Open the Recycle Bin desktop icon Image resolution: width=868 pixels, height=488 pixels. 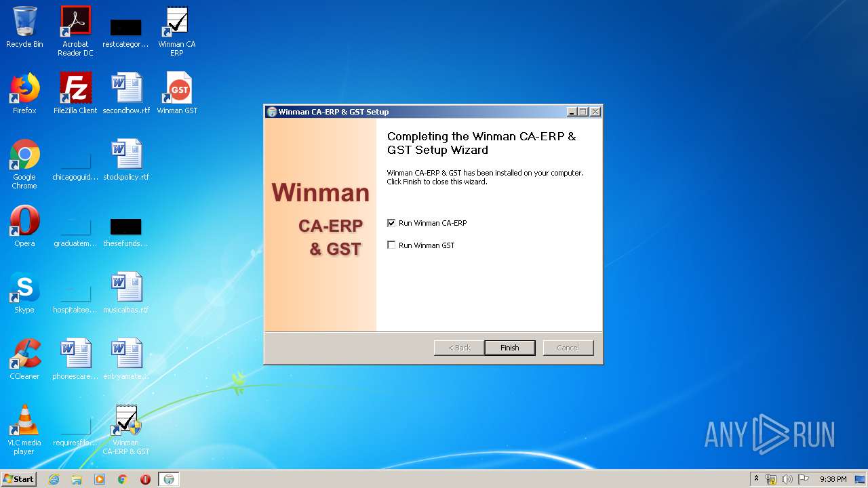pos(24,27)
